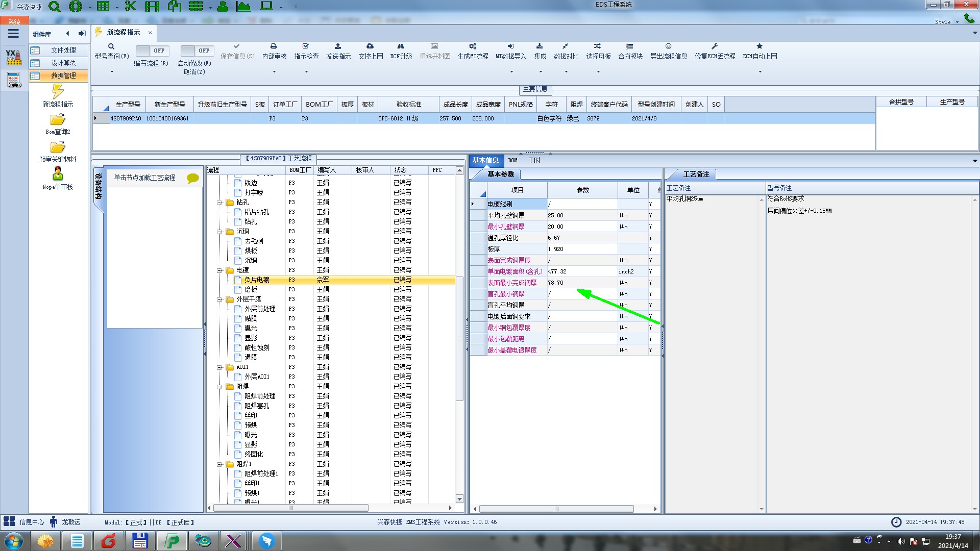
Task: Click the 表面最小完成铜厚 value 78.70
Action: coord(581,283)
